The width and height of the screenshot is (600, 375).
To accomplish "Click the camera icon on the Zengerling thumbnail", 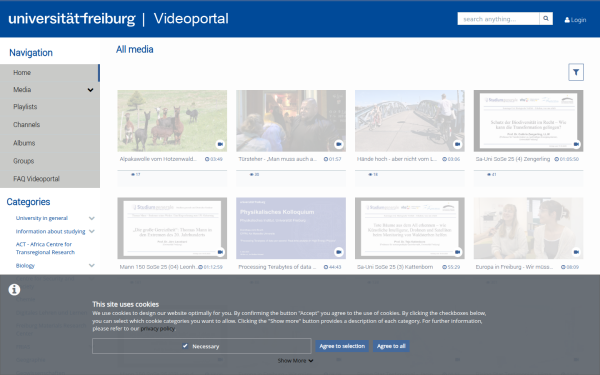I will tap(576, 144).
